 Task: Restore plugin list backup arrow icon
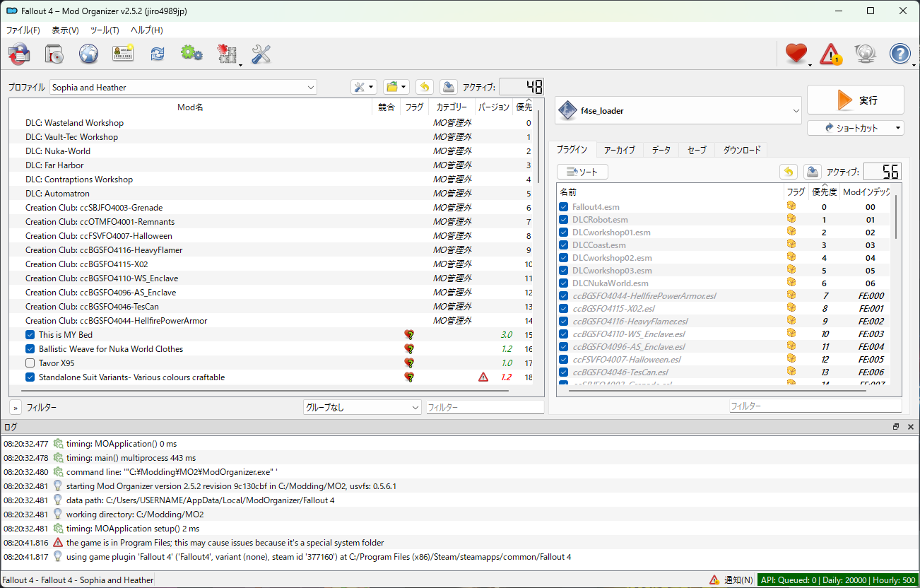tap(789, 172)
